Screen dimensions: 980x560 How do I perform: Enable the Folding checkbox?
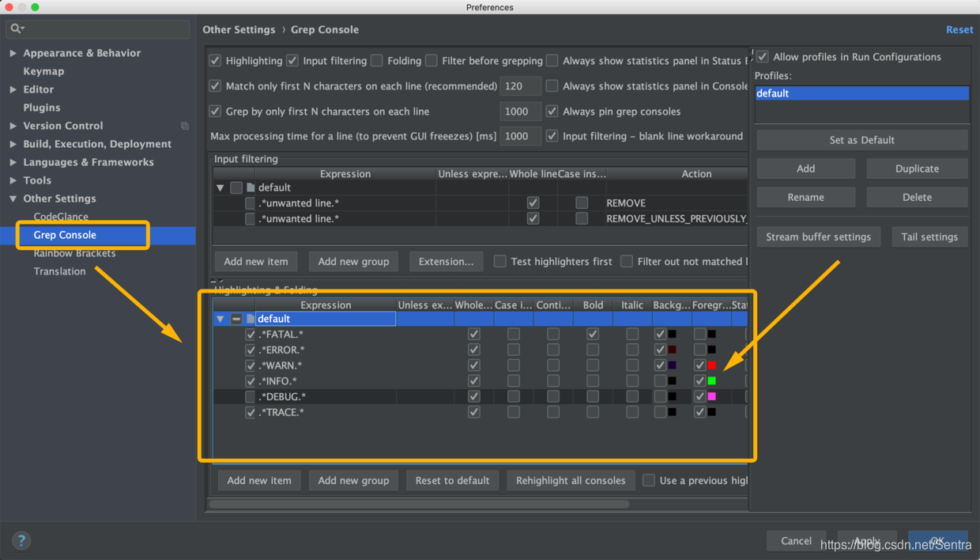coord(377,61)
